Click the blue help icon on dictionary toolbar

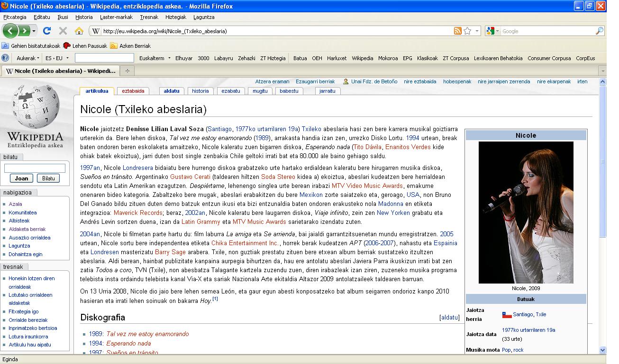click(6, 58)
